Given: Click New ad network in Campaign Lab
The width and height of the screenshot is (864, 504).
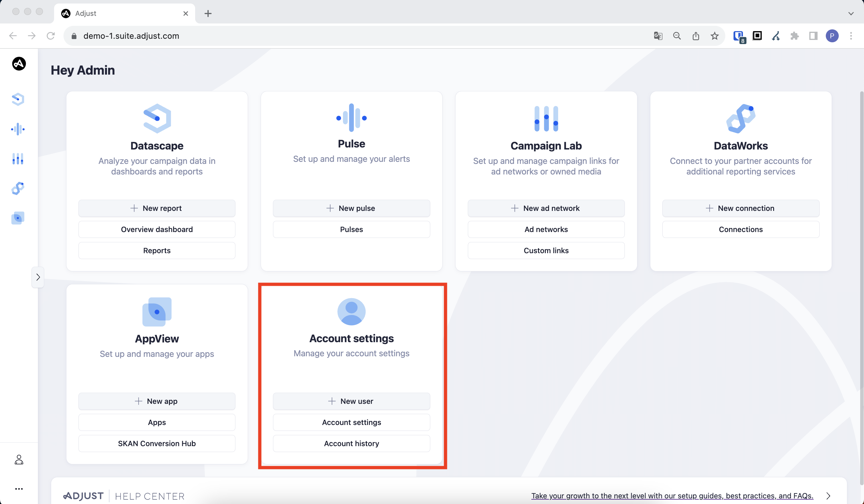Looking at the screenshot, I should click(x=546, y=208).
